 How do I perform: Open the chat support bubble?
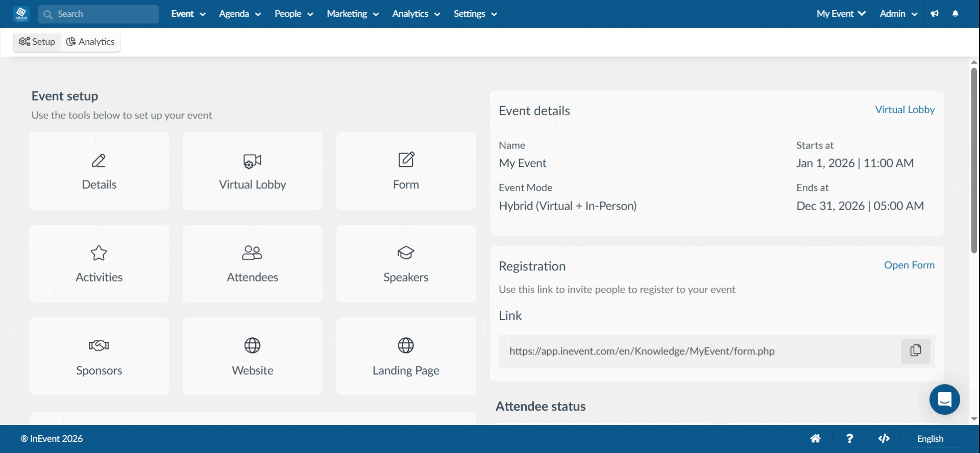point(944,399)
